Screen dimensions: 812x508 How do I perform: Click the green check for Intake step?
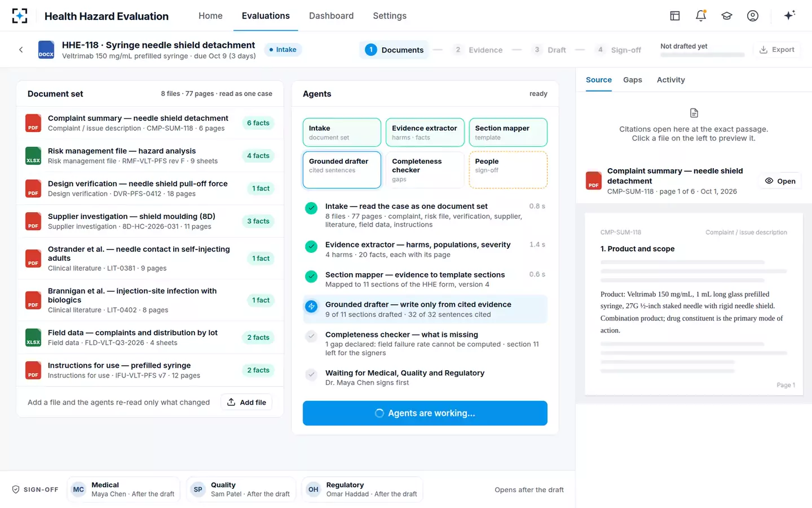311,208
